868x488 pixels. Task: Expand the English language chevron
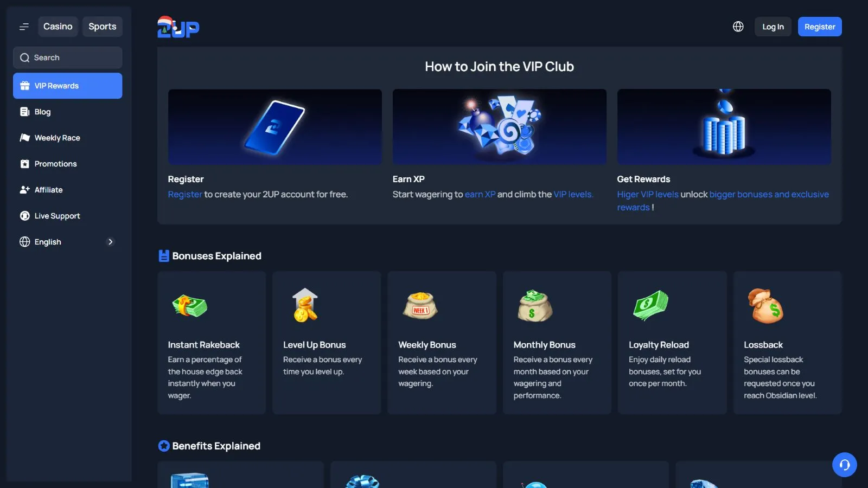111,242
